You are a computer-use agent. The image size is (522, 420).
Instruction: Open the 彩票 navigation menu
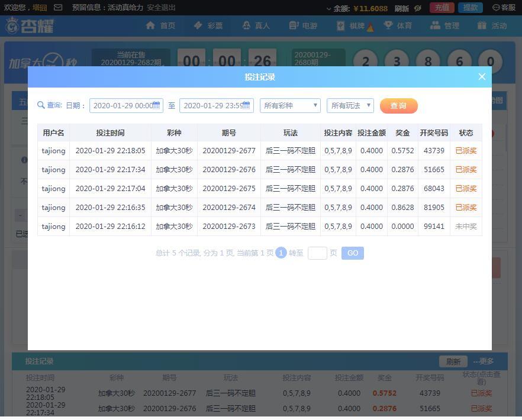pos(208,25)
